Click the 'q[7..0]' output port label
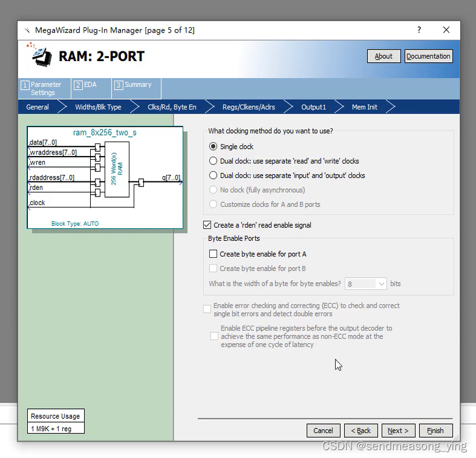This screenshot has width=476, height=458. (171, 177)
